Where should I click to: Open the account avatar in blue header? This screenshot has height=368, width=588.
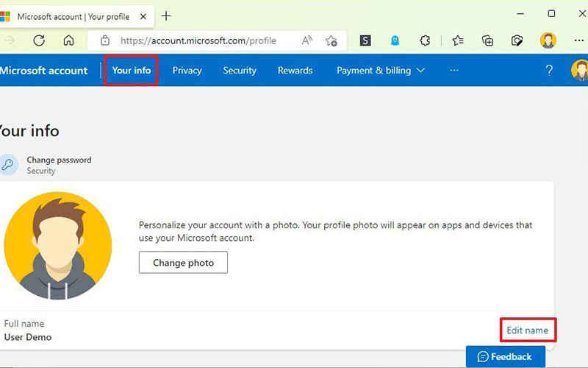click(x=580, y=70)
